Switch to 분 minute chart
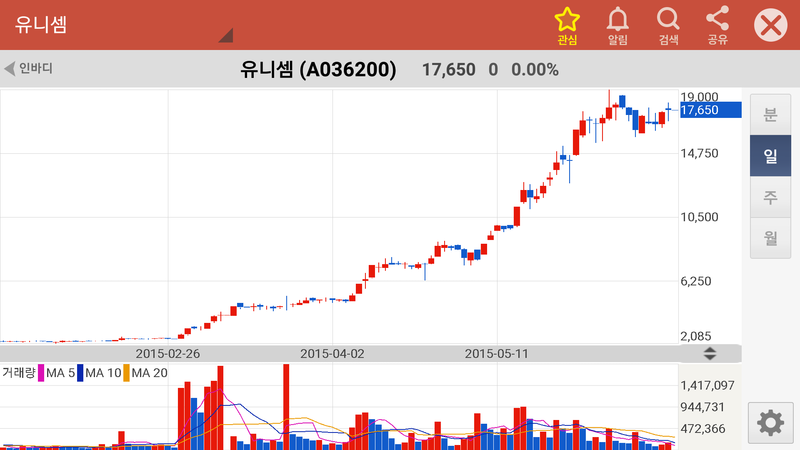Screen dimensions: 800x450 pos(770,113)
